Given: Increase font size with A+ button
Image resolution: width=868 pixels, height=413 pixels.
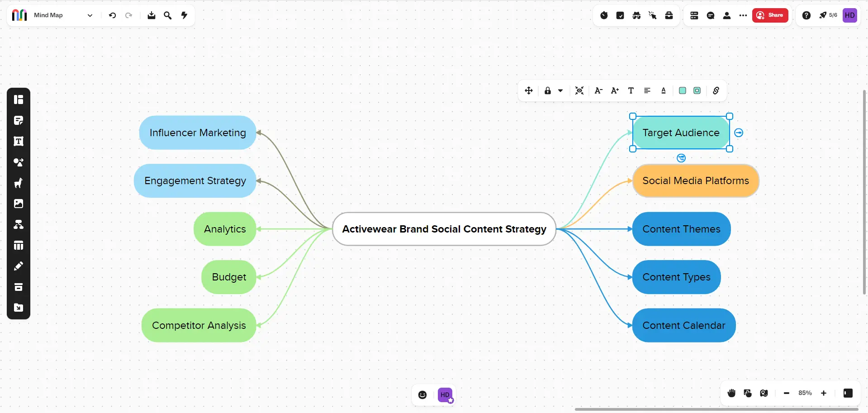Looking at the screenshot, I should click(615, 90).
